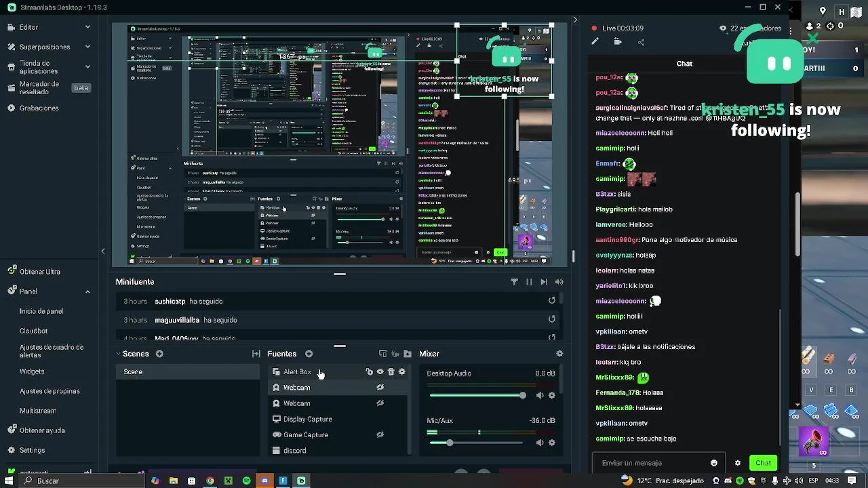Viewport: 868px width, 488px height.
Task: Pause the Minifuente alert queue
Action: (x=529, y=282)
